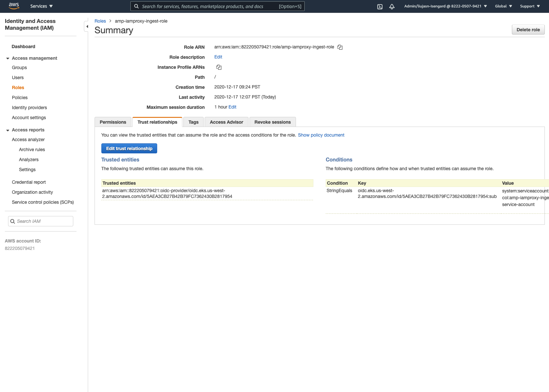The height and width of the screenshot is (392, 549).
Task: Open the Global region dropdown
Action: pos(503,6)
